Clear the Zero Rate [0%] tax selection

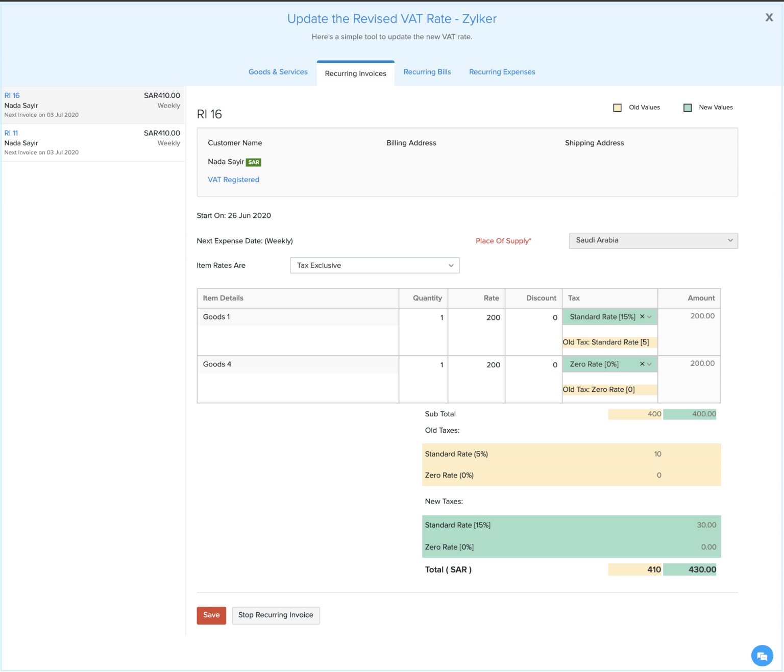tap(642, 364)
